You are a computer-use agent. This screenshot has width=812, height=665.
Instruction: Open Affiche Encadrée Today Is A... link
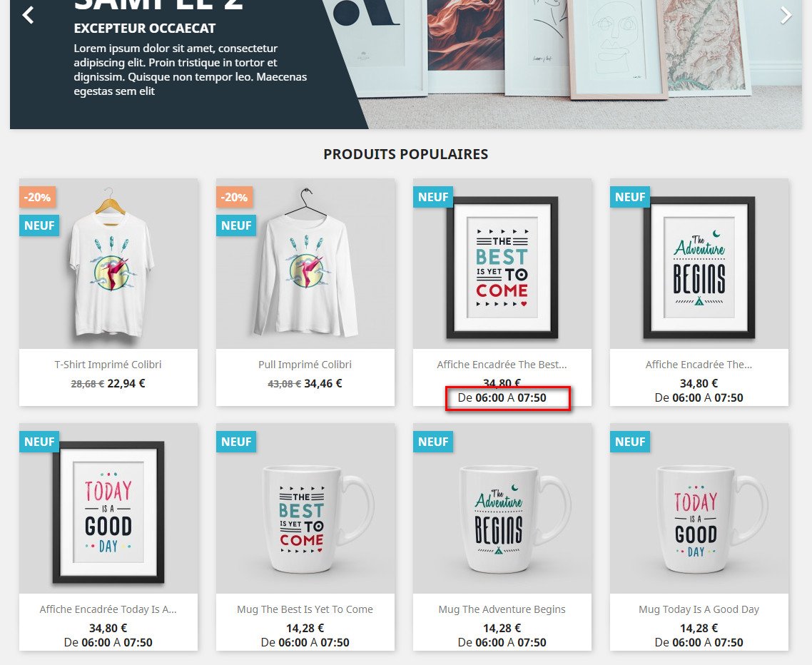108,609
